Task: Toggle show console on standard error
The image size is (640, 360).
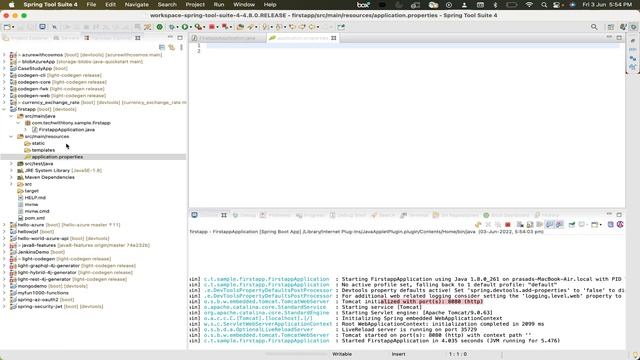Action: [560, 224]
